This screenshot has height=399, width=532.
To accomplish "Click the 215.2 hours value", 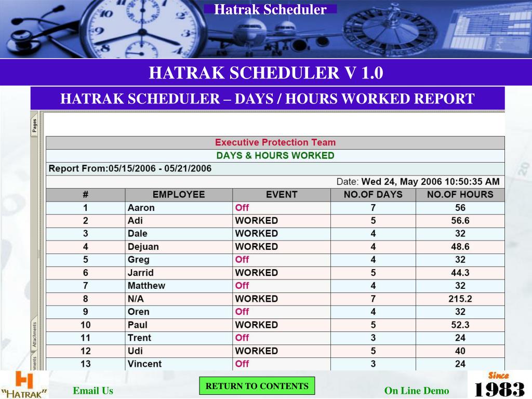I will pos(460,299).
